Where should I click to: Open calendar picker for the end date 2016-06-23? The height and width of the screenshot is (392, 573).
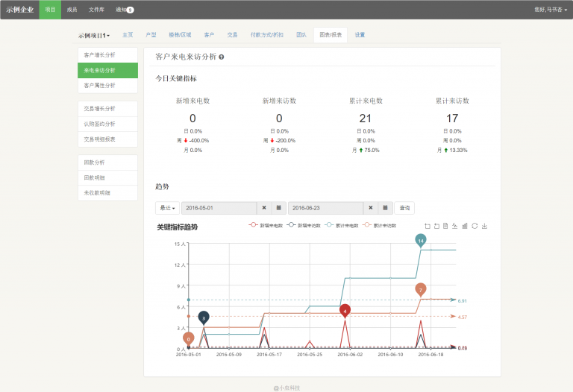(x=385, y=208)
